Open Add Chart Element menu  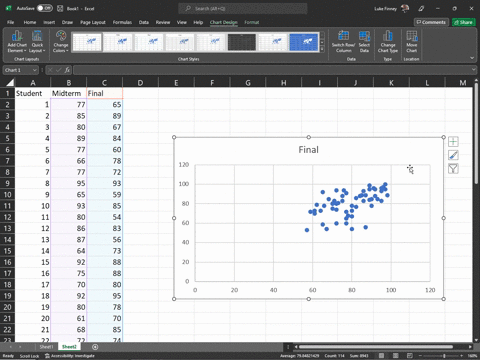[17, 42]
